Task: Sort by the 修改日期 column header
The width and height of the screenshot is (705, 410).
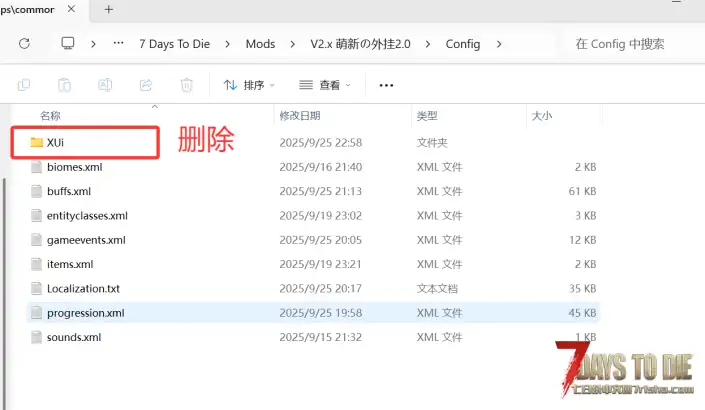Action: point(300,116)
